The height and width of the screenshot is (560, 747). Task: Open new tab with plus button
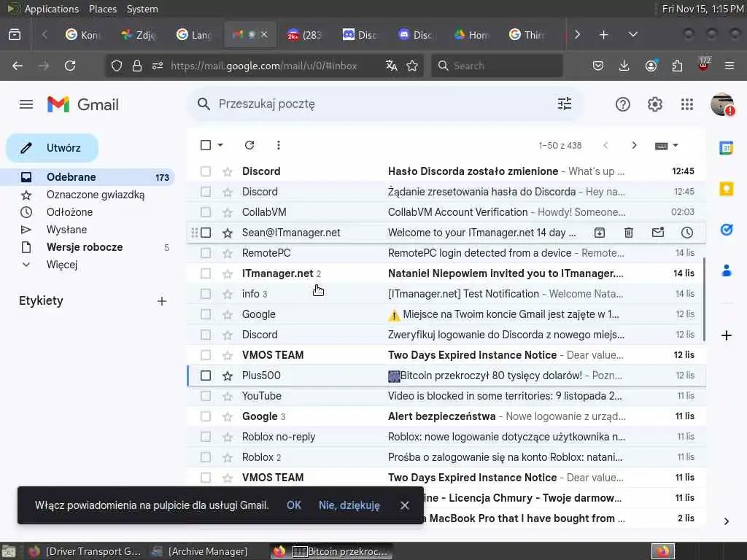coord(603,34)
